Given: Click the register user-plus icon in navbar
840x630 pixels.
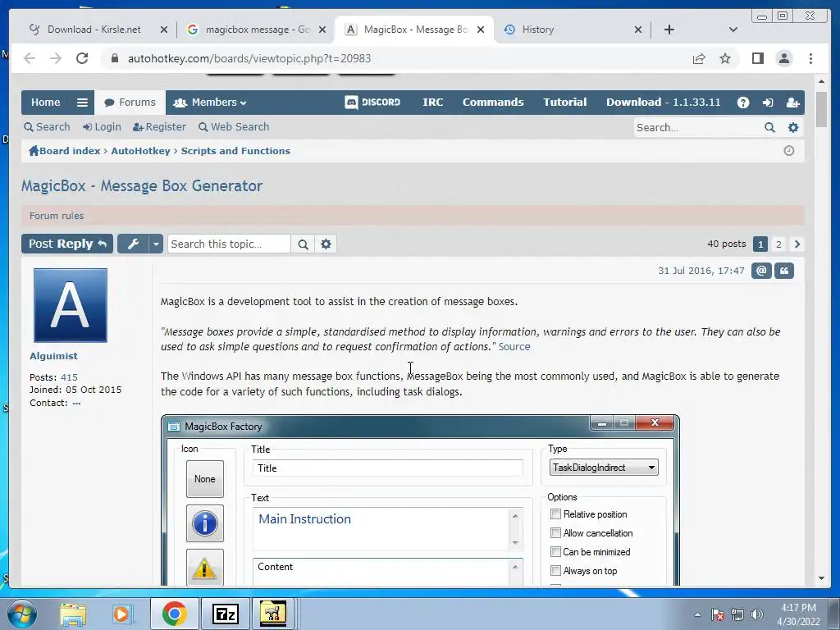Looking at the screenshot, I should 793,103.
